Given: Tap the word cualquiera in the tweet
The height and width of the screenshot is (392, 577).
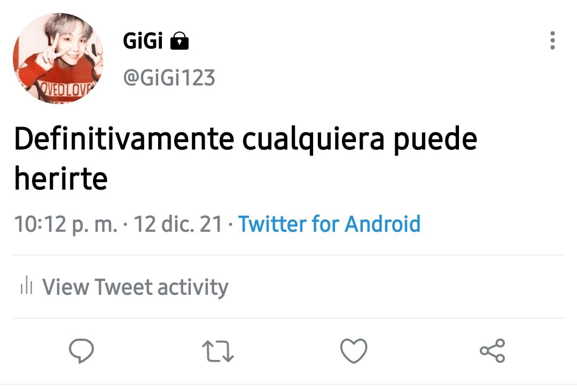Looking at the screenshot, I should tap(313, 140).
